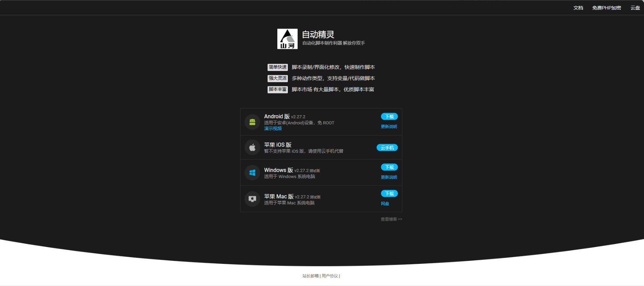Download the Windows version
The height and width of the screenshot is (286, 644).
[x=389, y=167]
